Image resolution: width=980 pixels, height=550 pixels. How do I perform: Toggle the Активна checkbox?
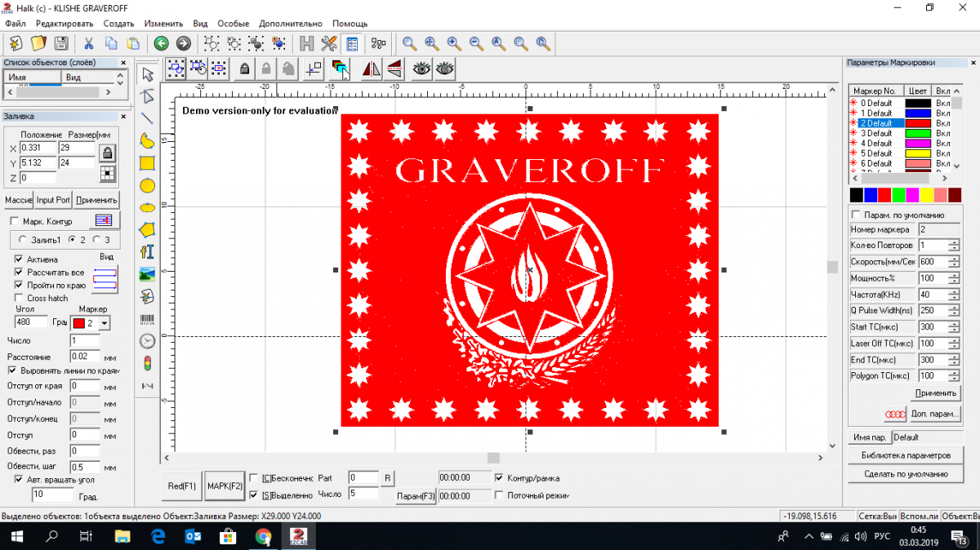pyautogui.click(x=19, y=259)
